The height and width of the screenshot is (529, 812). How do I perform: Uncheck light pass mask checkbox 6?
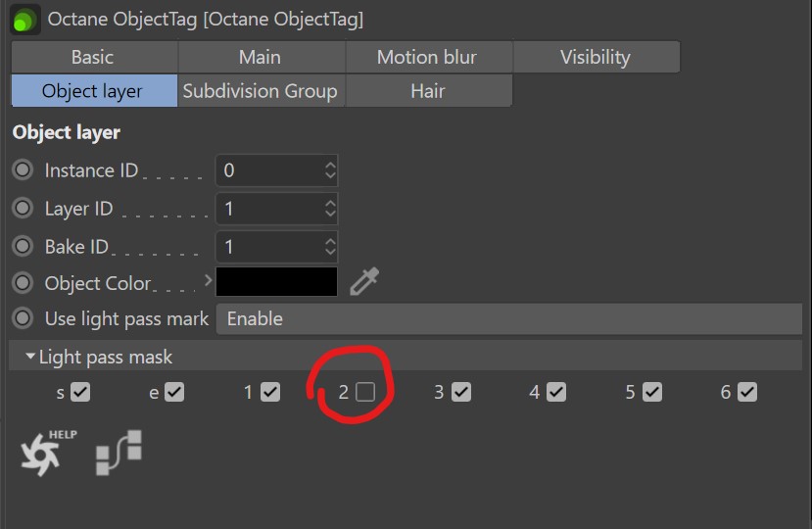coord(747,392)
